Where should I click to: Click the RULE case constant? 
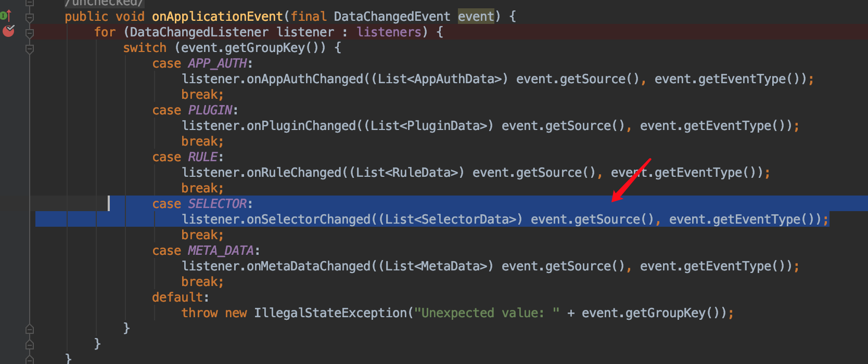pyautogui.click(x=203, y=157)
